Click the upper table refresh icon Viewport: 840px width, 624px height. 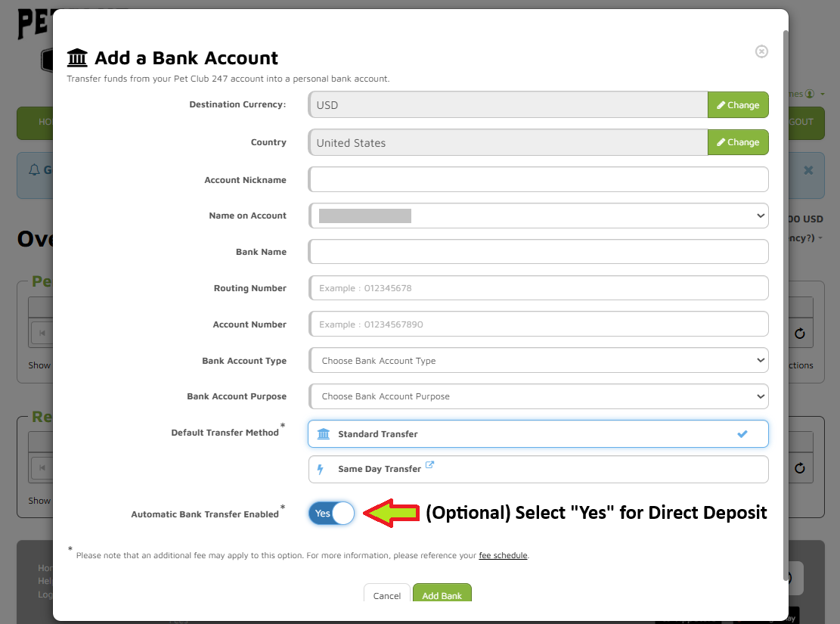click(799, 334)
